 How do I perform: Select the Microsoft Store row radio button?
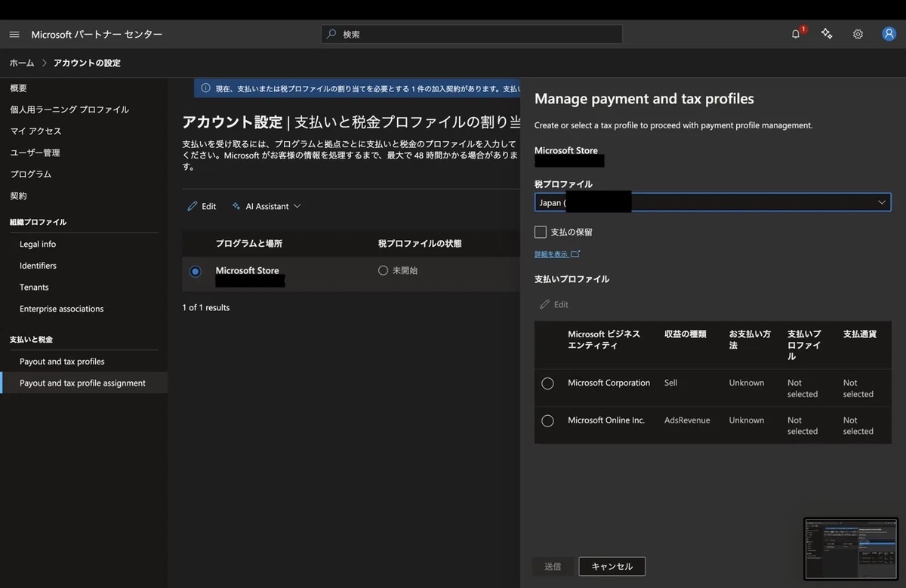pos(196,271)
